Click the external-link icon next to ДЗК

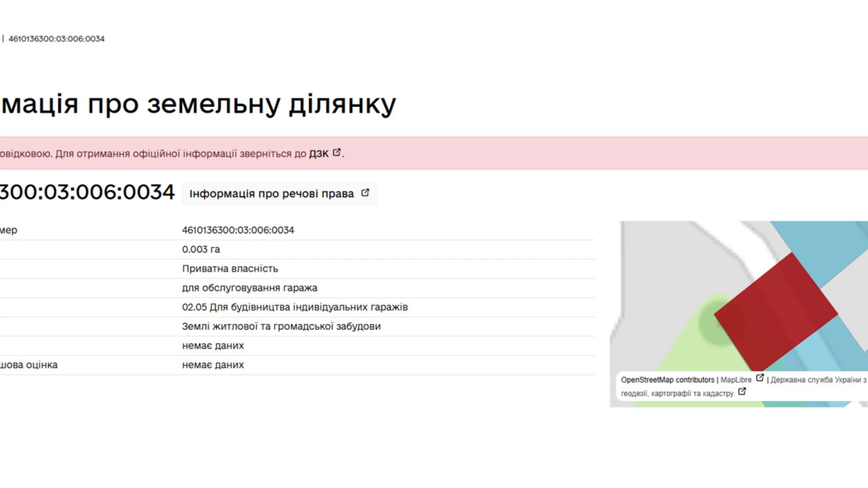[337, 152]
